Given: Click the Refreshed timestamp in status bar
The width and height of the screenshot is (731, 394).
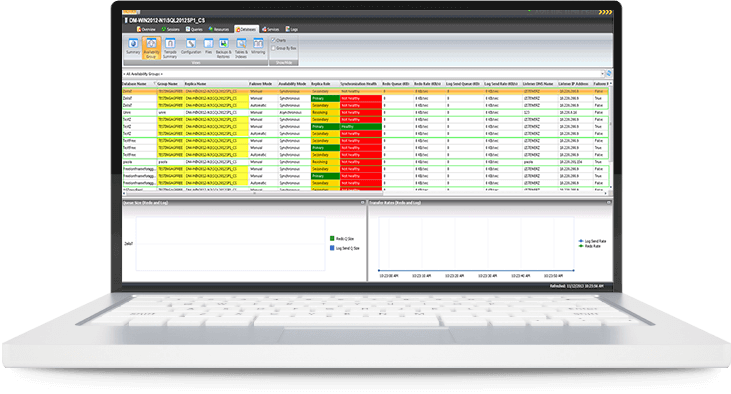Looking at the screenshot, I should click(576, 286).
